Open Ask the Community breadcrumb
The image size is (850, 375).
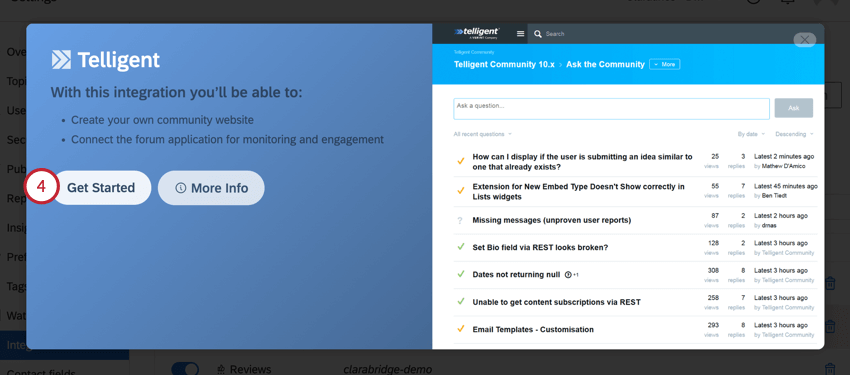click(x=605, y=64)
